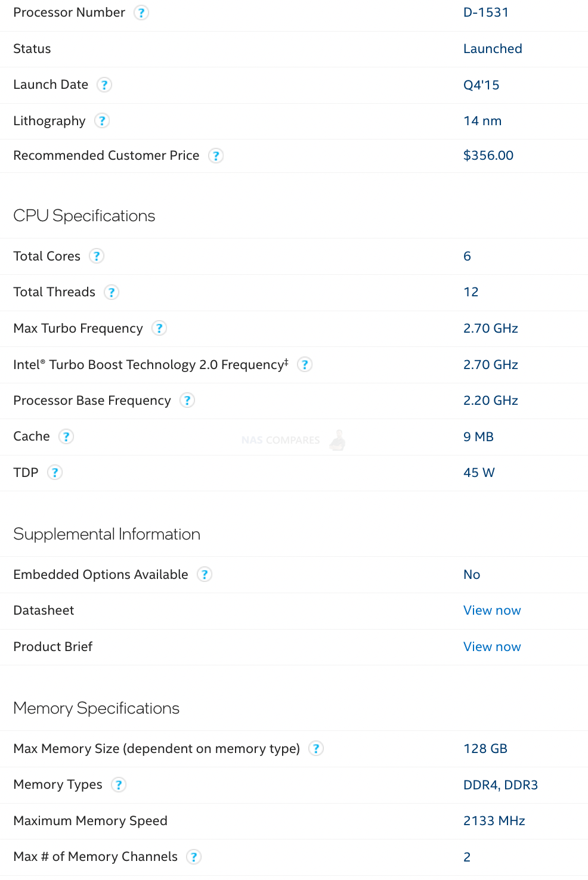The height and width of the screenshot is (880, 588).
Task: Click the TDP info question mark
Action: point(55,473)
